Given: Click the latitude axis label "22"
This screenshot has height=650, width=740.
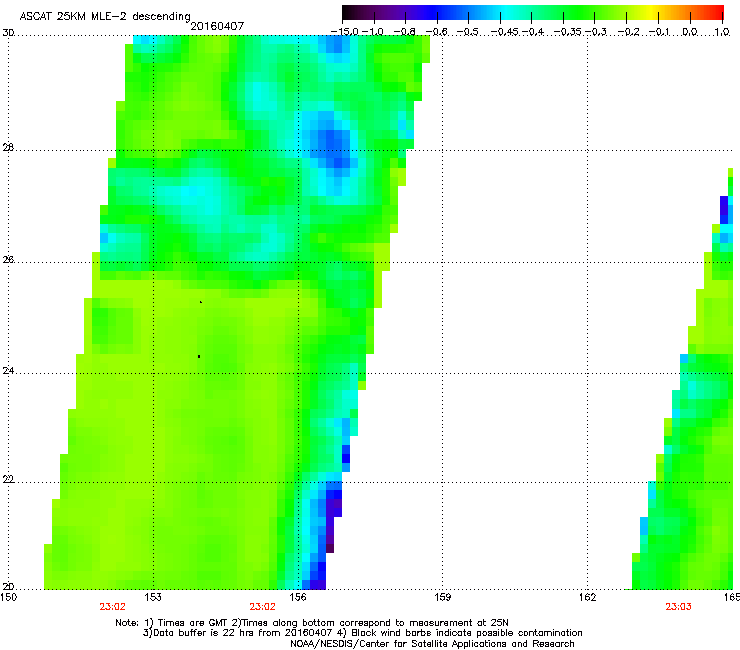Looking at the screenshot, I should [8, 480].
